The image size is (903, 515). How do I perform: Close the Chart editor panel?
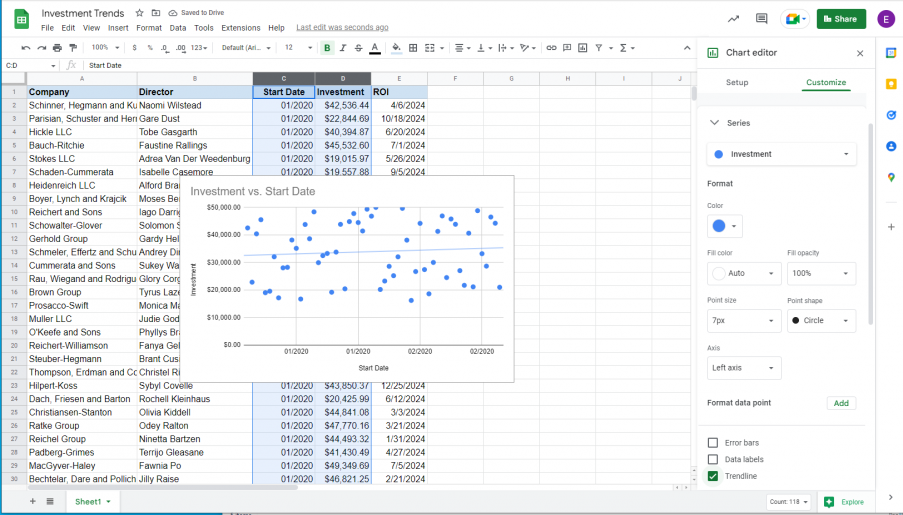click(x=860, y=53)
